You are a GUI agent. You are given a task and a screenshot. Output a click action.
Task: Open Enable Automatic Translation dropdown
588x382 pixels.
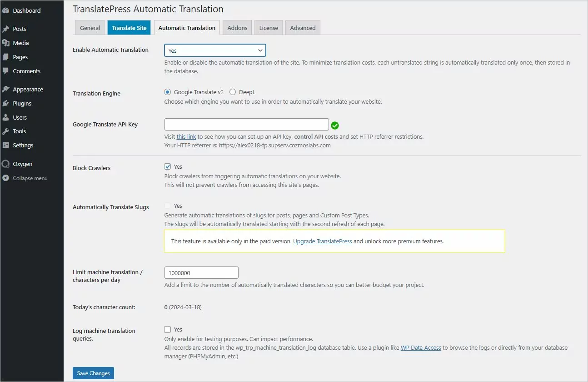point(215,50)
